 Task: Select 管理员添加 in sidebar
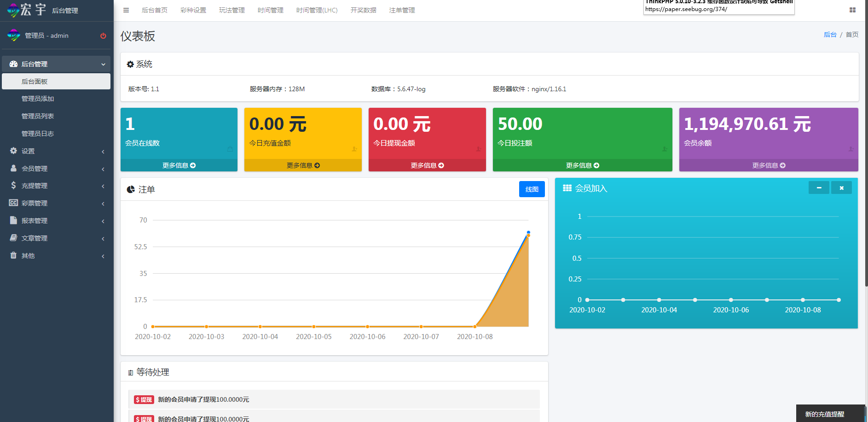click(56, 99)
